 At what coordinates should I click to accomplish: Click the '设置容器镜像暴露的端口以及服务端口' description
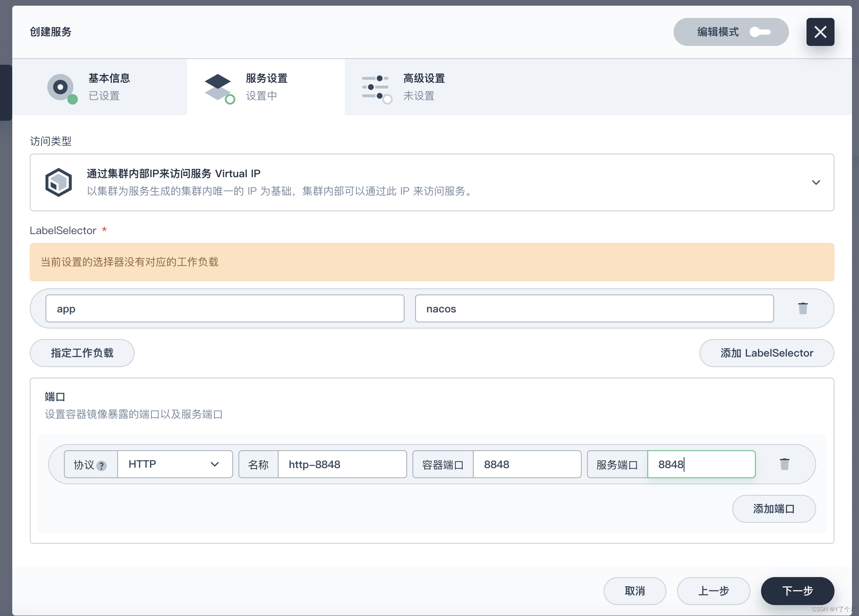pos(134,414)
